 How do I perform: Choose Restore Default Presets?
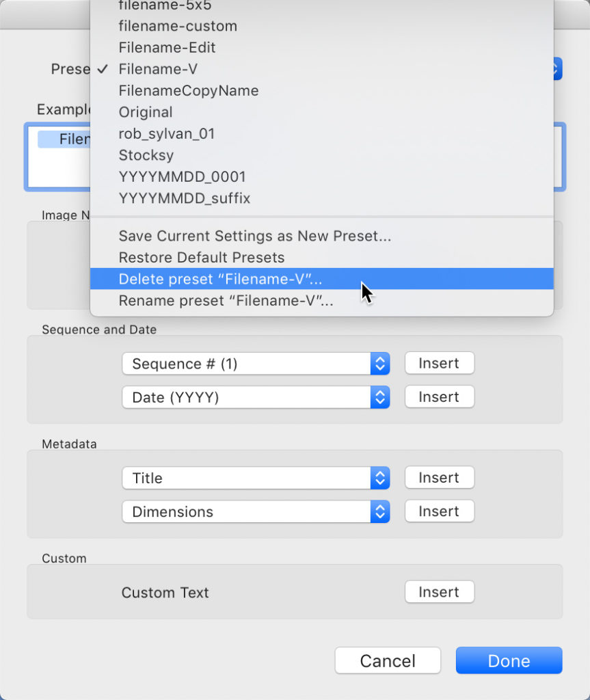[202, 258]
